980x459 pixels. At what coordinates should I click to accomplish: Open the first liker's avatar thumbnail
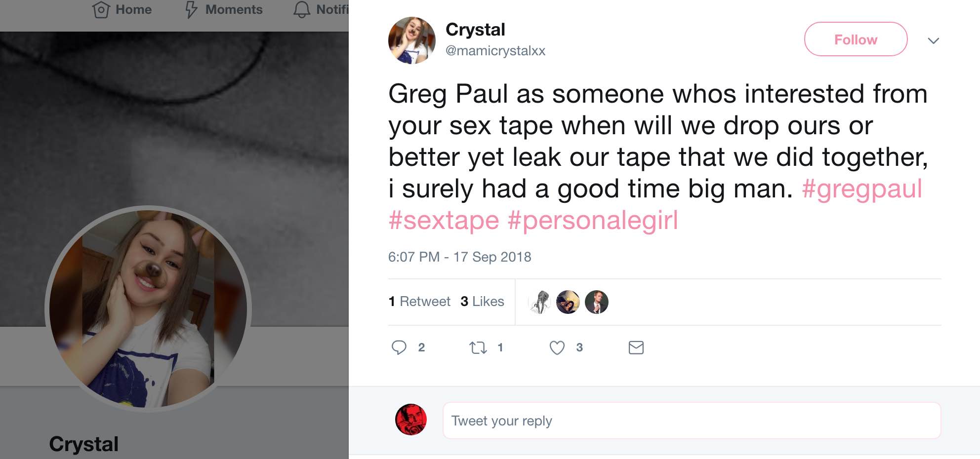click(x=539, y=302)
